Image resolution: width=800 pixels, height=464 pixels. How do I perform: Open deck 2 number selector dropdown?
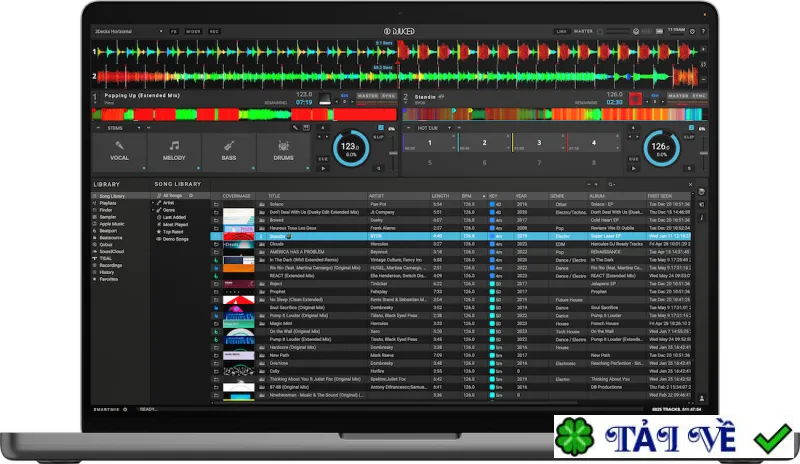[406, 97]
